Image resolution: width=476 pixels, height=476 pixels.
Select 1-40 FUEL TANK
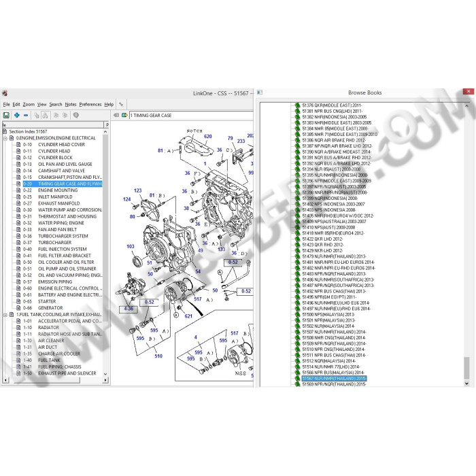[x=41, y=360]
